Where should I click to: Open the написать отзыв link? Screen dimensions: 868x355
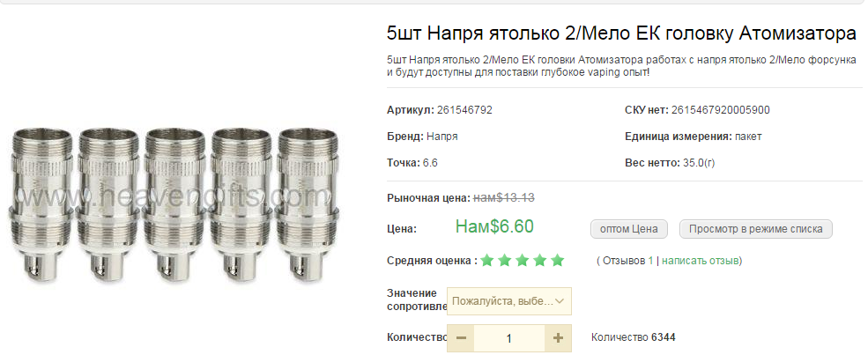tap(701, 261)
